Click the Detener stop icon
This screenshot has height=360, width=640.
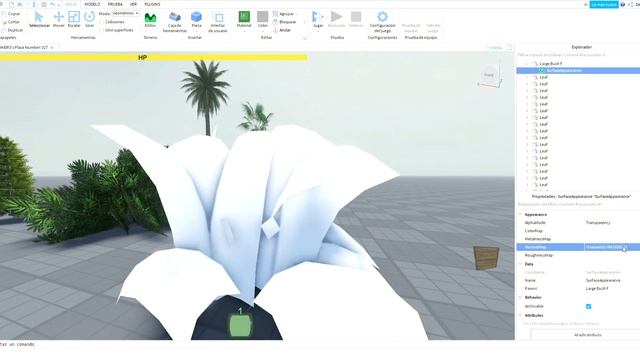tap(356, 17)
